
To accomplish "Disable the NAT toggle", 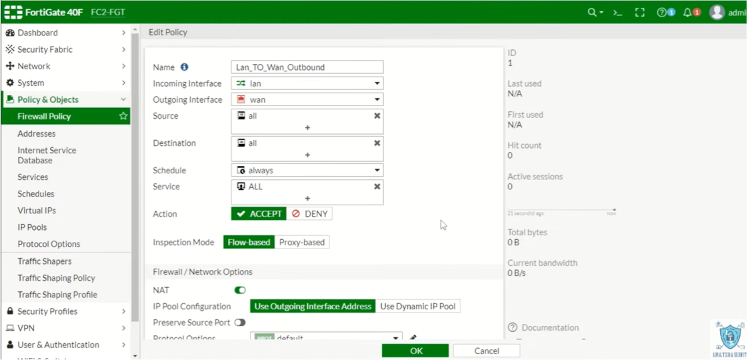I will pyautogui.click(x=240, y=290).
